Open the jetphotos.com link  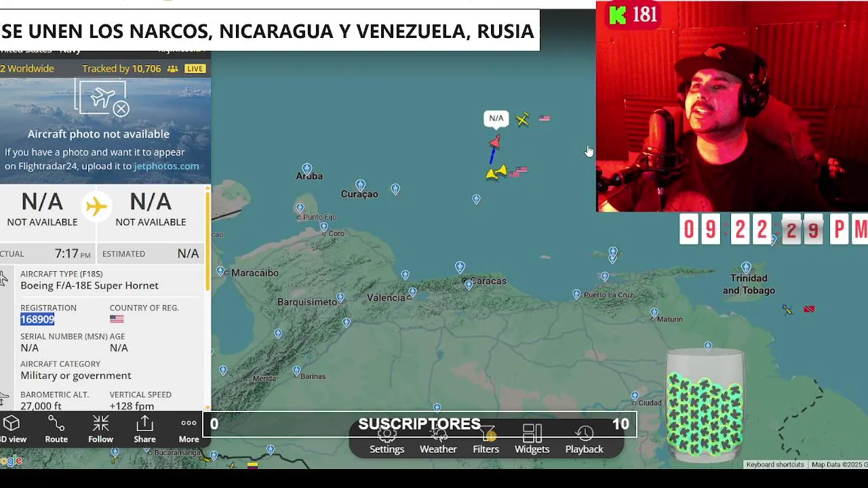(x=166, y=166)
